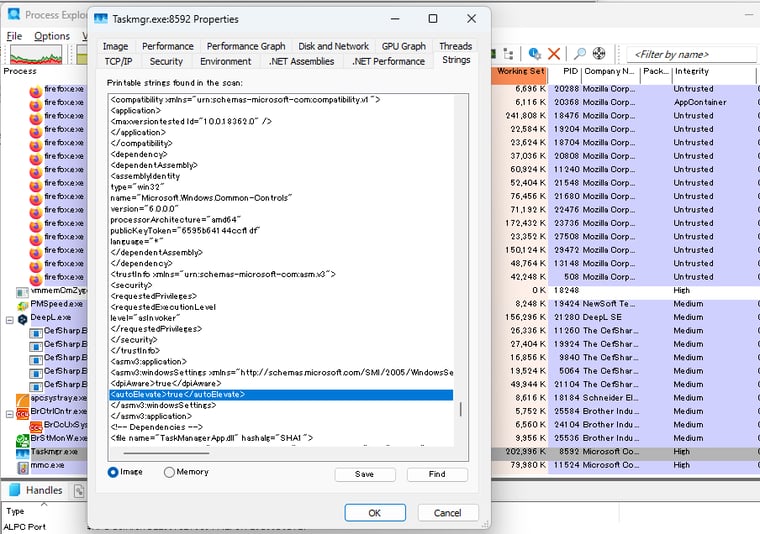Open the Performance Graph tab

coord(246,46)
